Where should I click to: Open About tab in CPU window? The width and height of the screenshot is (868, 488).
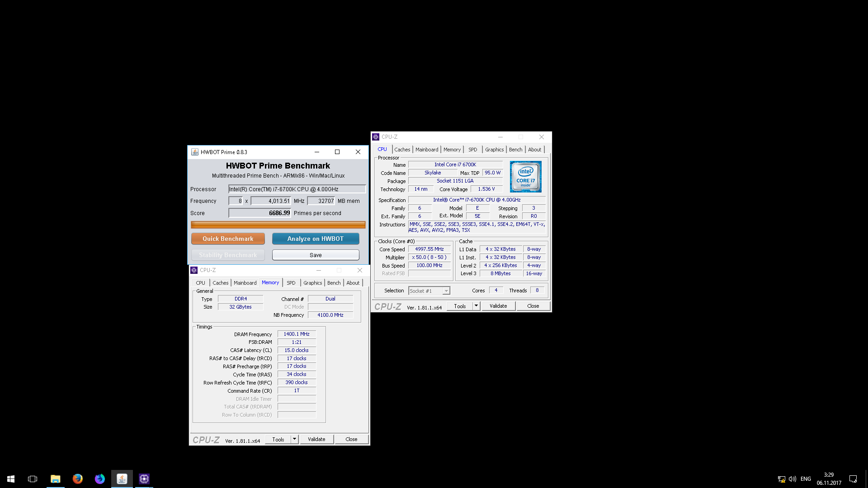(534, 150)
